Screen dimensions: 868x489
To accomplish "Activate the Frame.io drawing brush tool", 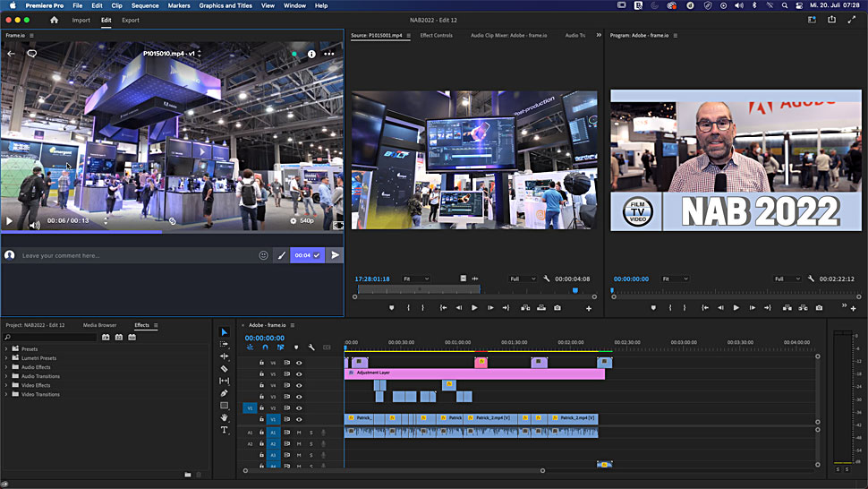I will click(x=281, y=255).
